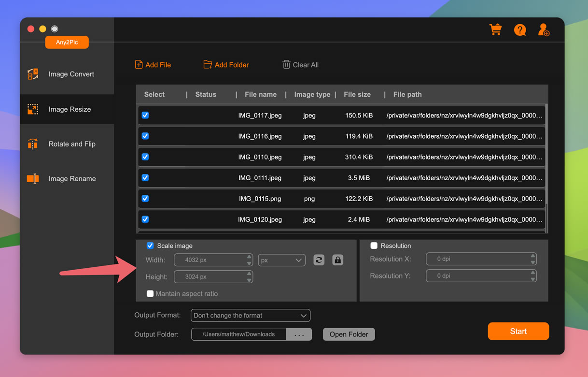Screen dimensions: 588x377
Task: Increase the Width value with stepper arrow
Action: coord(249,257)
